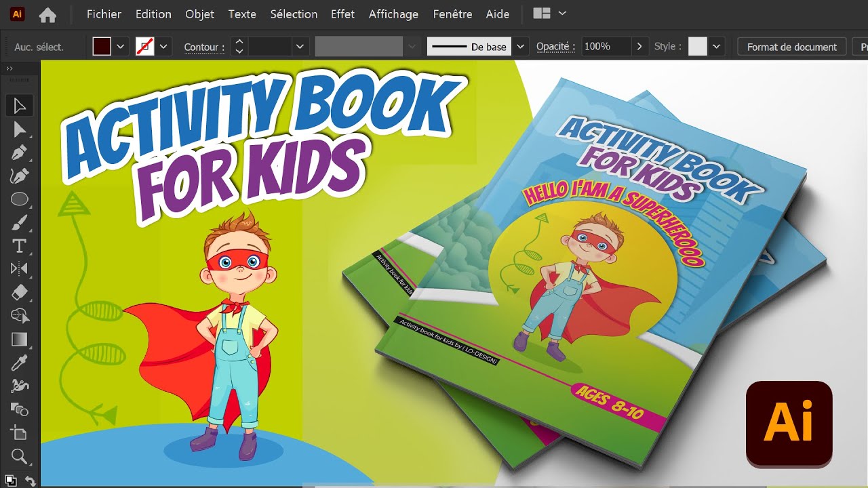
Task: Select the Selection tool black arrow
Action: point(19,106)
